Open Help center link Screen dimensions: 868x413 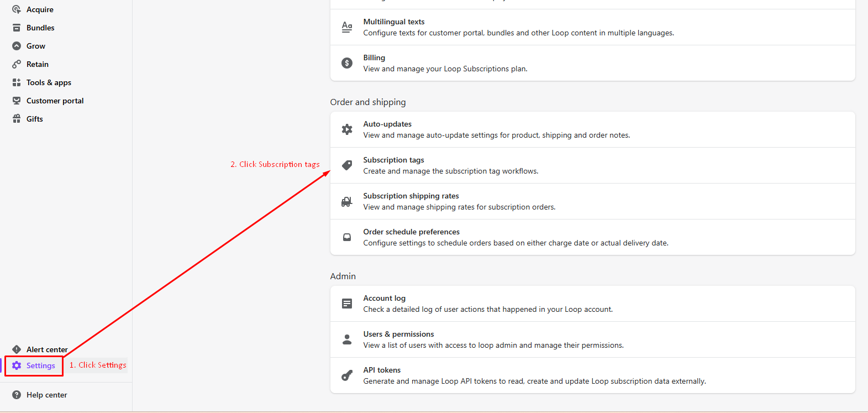coord(46,395)
